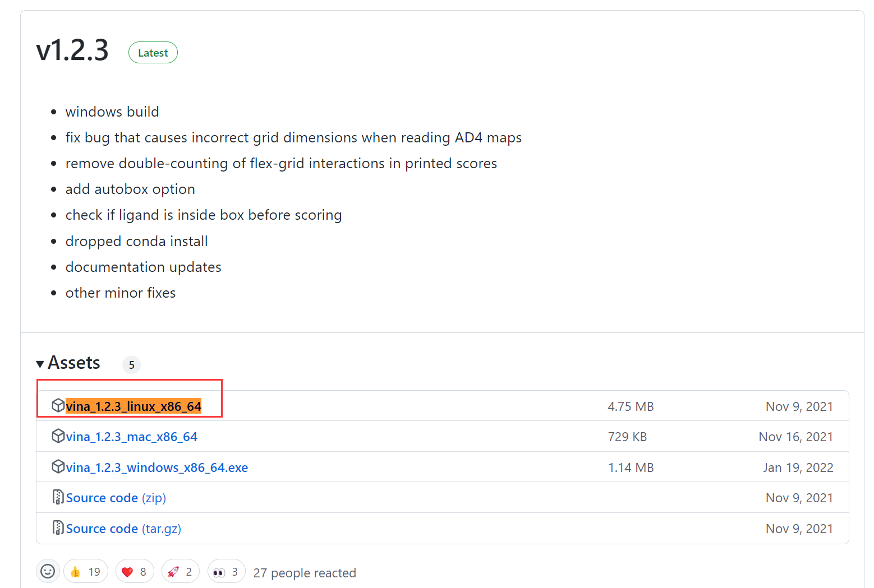The width and height of the screenshot is (874, 588).
Task: Click the "other minor fixes" bullet text
Action: pyautogui.click(x=121, y=293)
